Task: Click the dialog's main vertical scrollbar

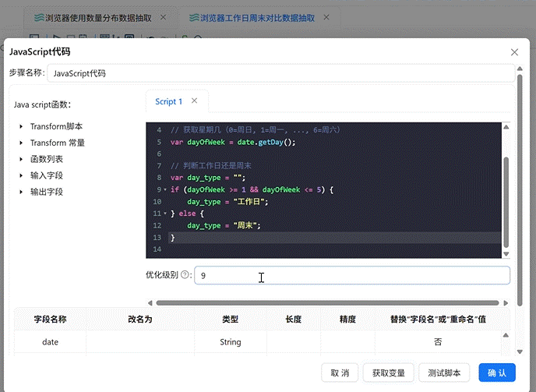Action: coord(520,190)
